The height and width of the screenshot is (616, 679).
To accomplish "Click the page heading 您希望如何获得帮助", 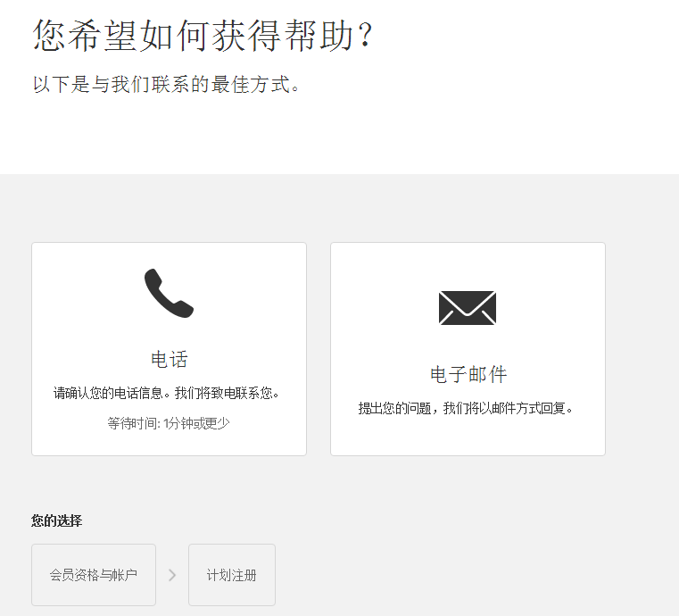I will click(x=203, y=36).
